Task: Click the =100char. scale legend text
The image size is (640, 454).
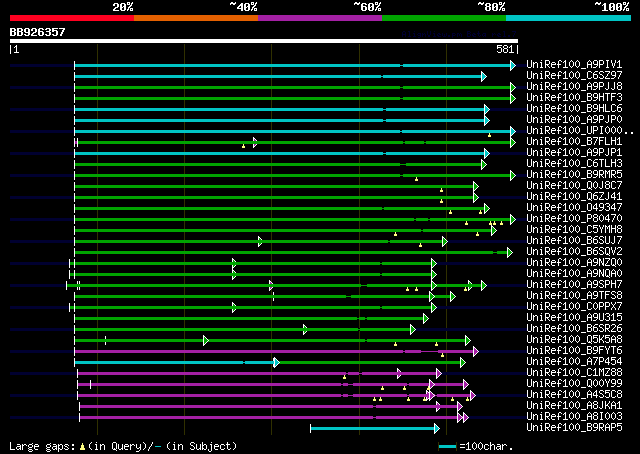Action: pyautogui.click(x=486, y=446)
